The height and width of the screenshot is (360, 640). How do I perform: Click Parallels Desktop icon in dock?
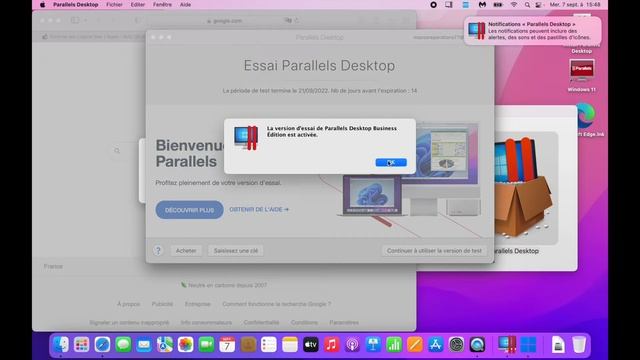[507, 345]
